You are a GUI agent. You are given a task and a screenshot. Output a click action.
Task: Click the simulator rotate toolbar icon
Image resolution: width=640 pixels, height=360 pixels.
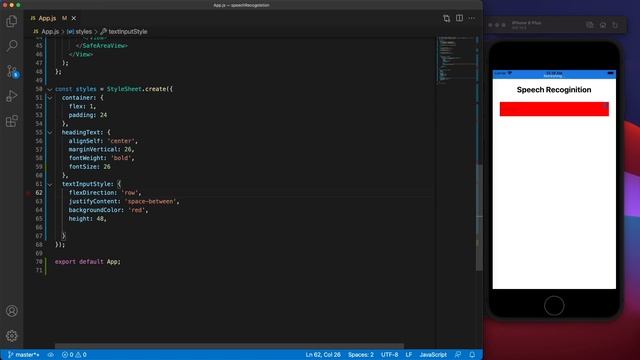[615, 25]
